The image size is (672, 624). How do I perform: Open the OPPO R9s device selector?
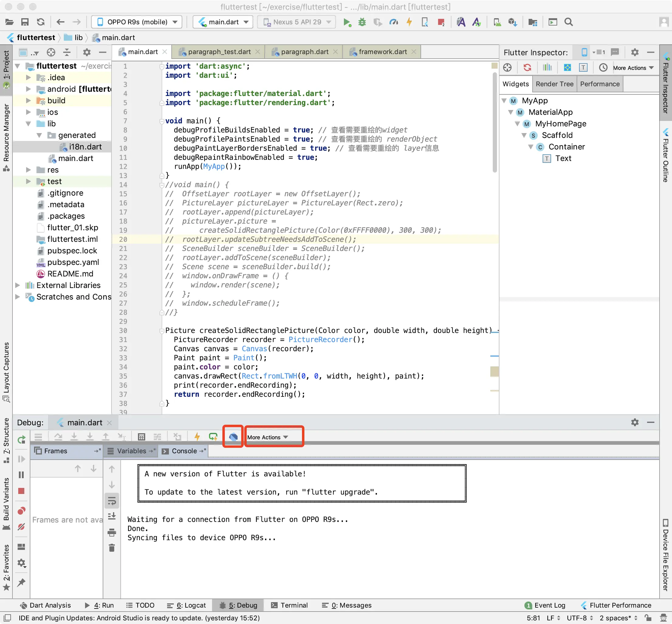(x=137, y=22)
